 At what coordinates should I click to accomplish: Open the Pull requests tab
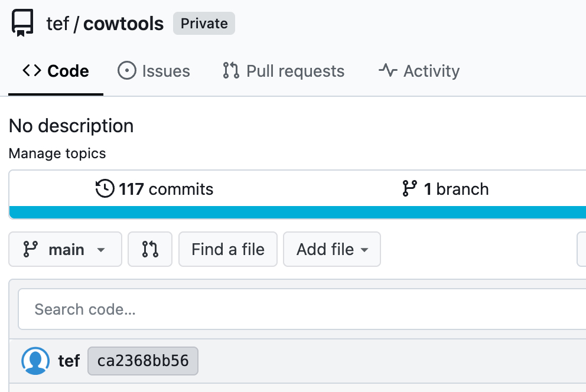284,71
